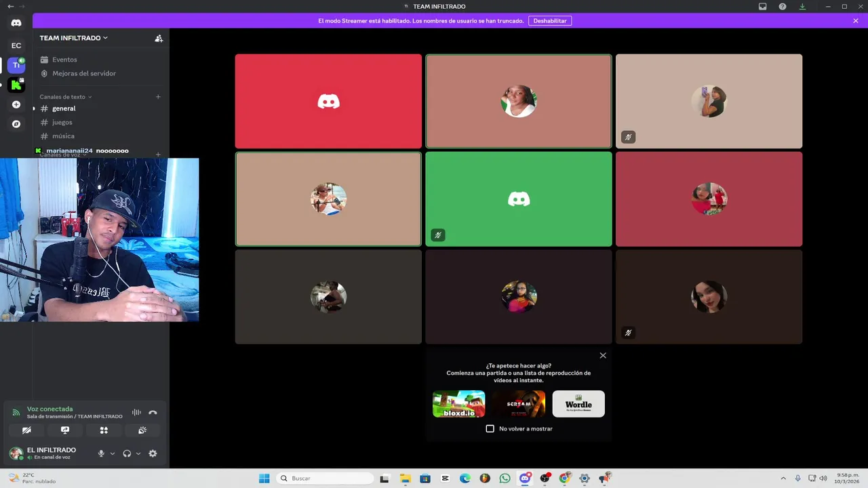Open File Explorer from the taskbar
Viewport: 868px width, 488px height.
pos(405,479)
